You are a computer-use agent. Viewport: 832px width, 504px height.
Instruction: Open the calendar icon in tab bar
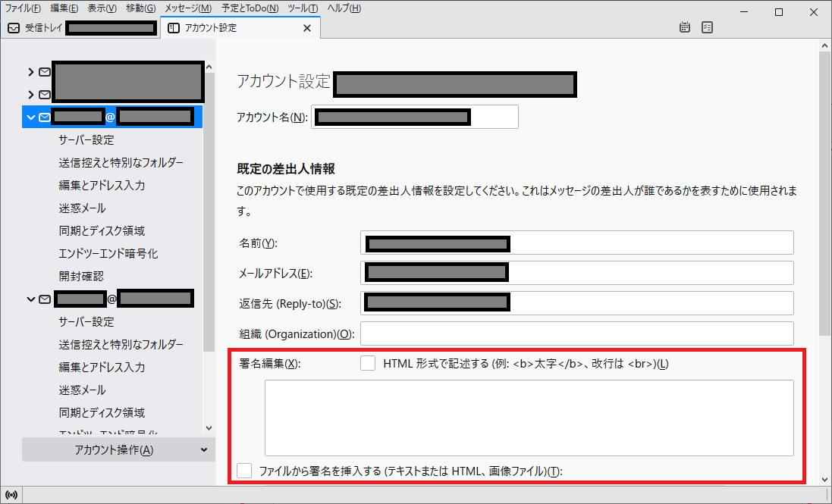(x=685, y=27)
